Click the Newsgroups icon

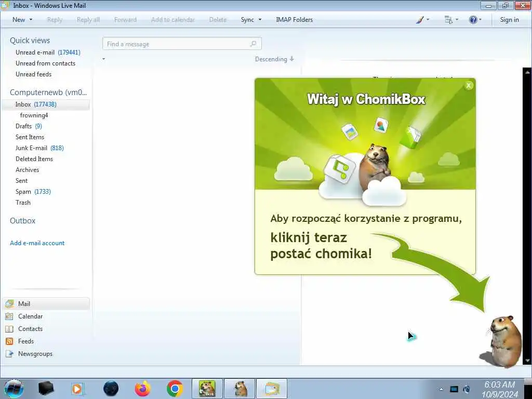[x=9, y=354]
